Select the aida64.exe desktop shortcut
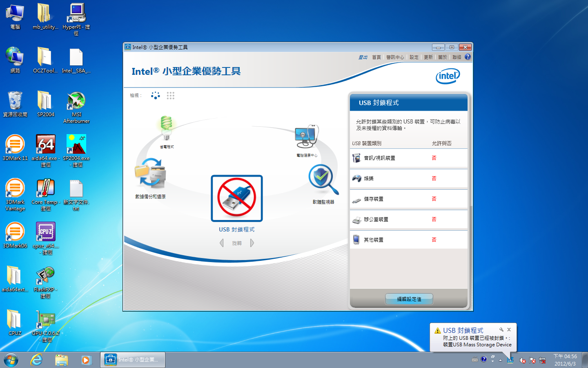The image size is (588, 368). click(46, 151)
